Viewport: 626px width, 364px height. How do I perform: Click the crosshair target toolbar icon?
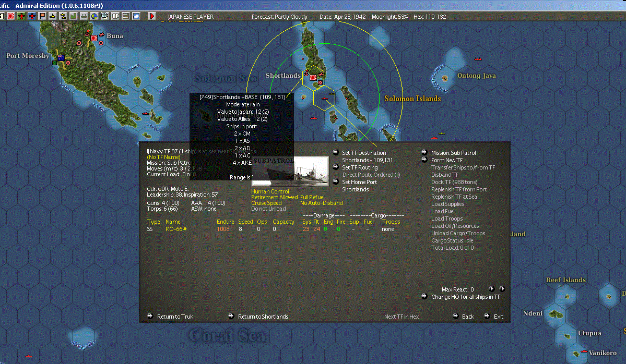pyautogui.click(x=104, y=16)
